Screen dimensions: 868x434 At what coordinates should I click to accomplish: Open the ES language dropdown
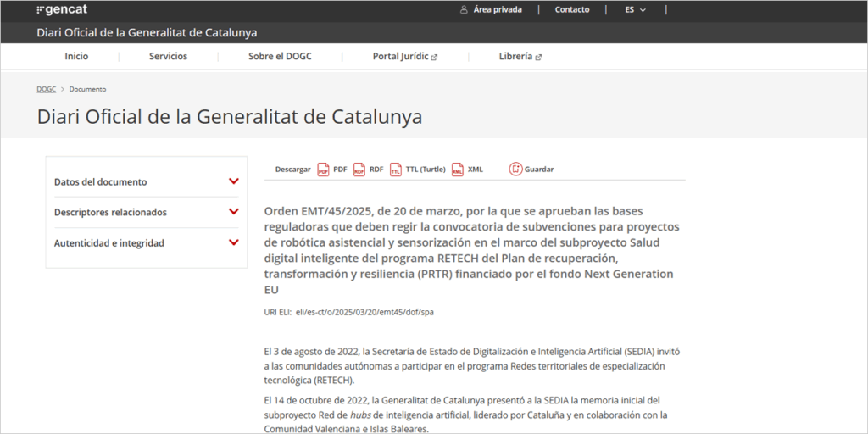point(635,10)
